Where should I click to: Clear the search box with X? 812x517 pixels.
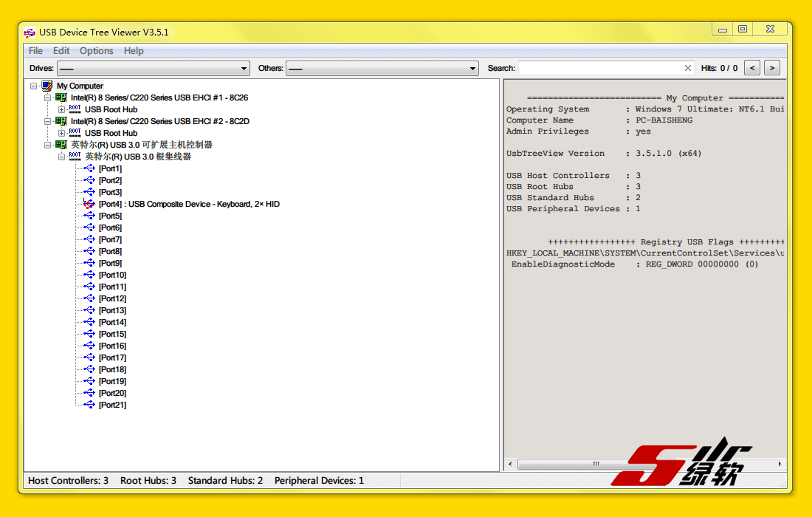688,68
